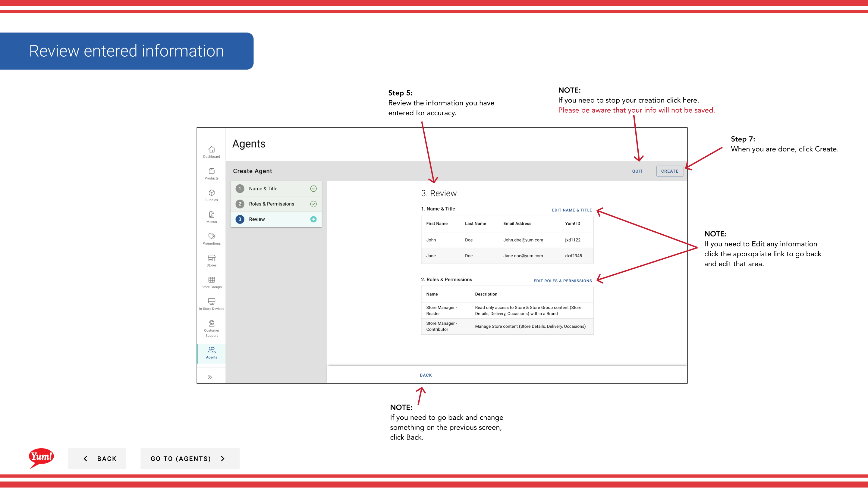Click step number 1 circle
This screenshot has height=488, width=868.
click(x=240, y=189)
